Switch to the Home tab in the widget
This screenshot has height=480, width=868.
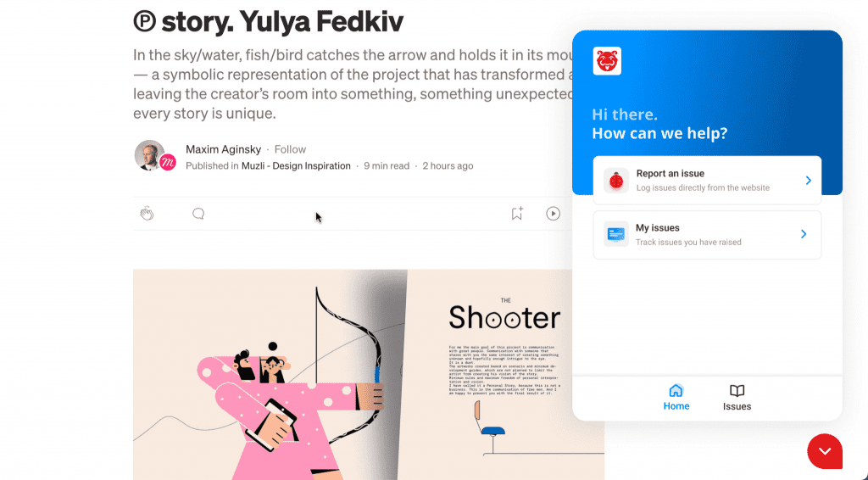coord(676,398)
